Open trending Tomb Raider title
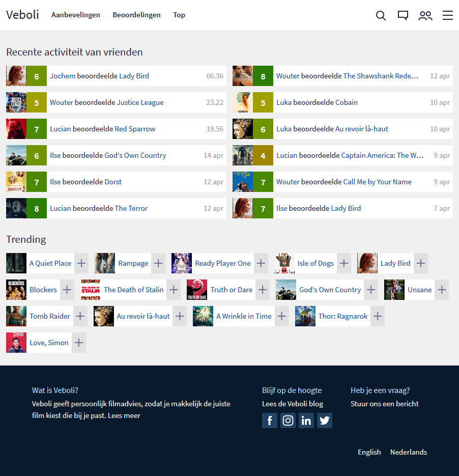Viewport: 459px width, 476px height. [50, 316]
